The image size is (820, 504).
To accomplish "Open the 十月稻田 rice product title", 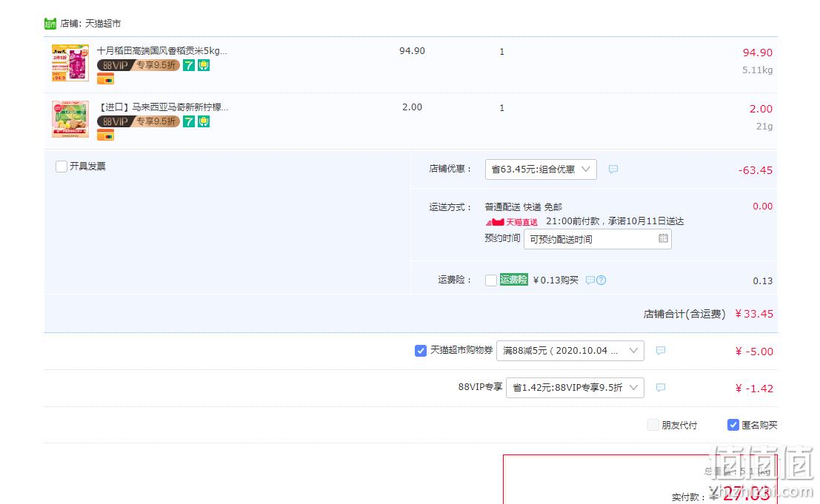I will (x=162, y=50).
